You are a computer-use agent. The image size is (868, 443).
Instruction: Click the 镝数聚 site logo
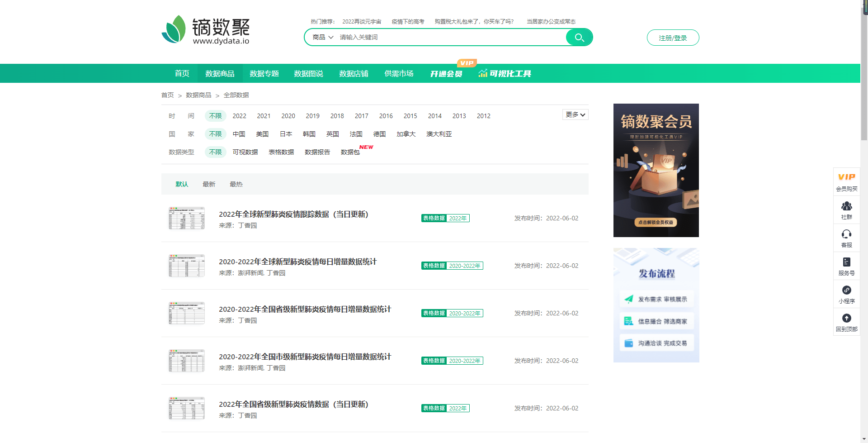(x=206, y=30)
